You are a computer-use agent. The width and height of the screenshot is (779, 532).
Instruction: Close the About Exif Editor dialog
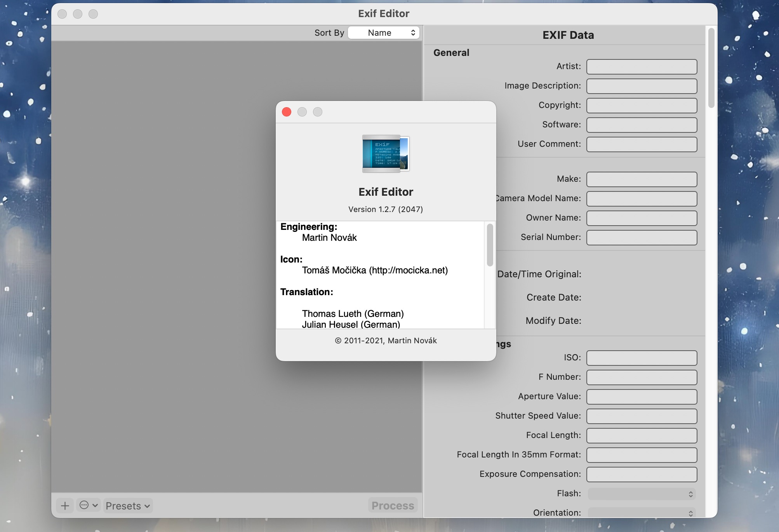point(287,112)
